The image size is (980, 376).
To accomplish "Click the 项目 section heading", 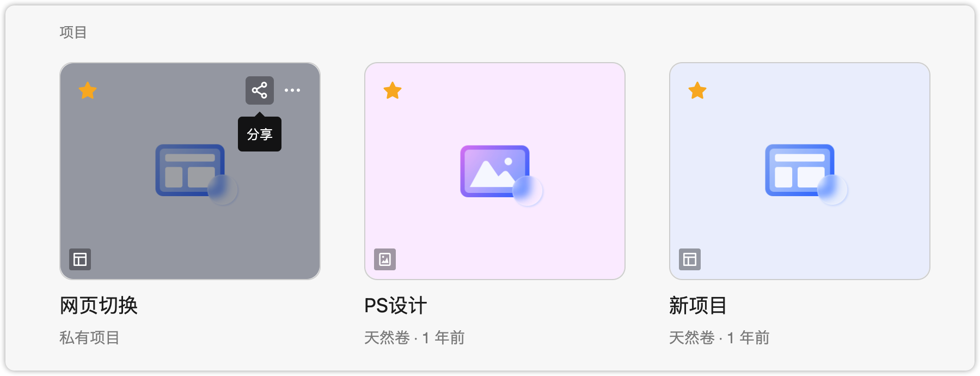I will click(73, 33).
